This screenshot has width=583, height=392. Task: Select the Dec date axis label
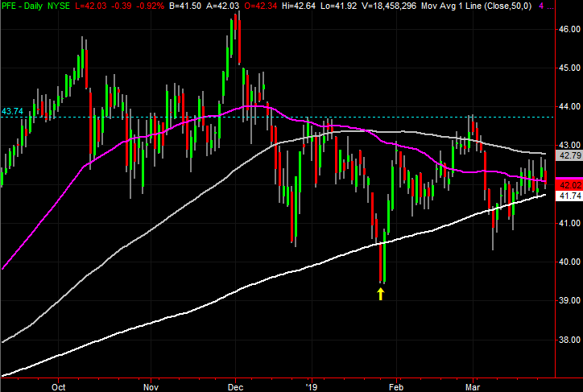tap(235, 387)
